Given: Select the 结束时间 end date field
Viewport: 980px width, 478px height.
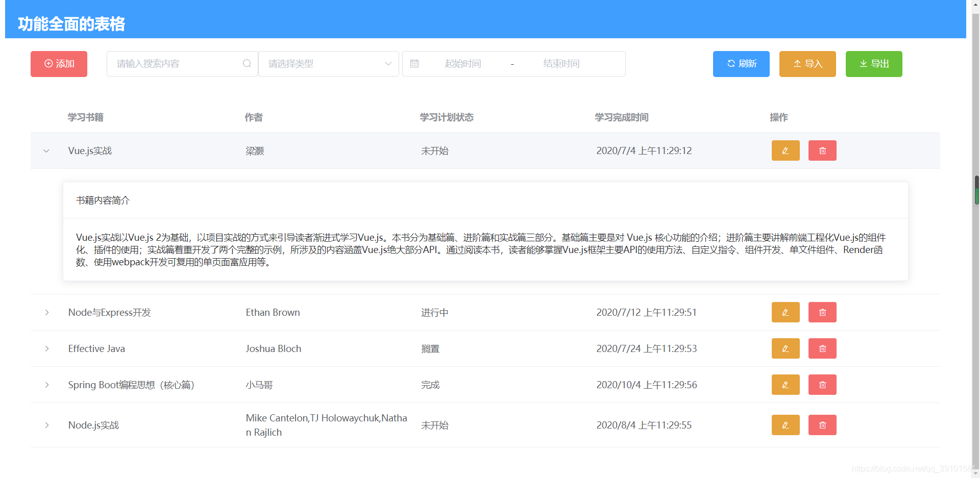Looking at the screenshot, I should pos(561,64).
